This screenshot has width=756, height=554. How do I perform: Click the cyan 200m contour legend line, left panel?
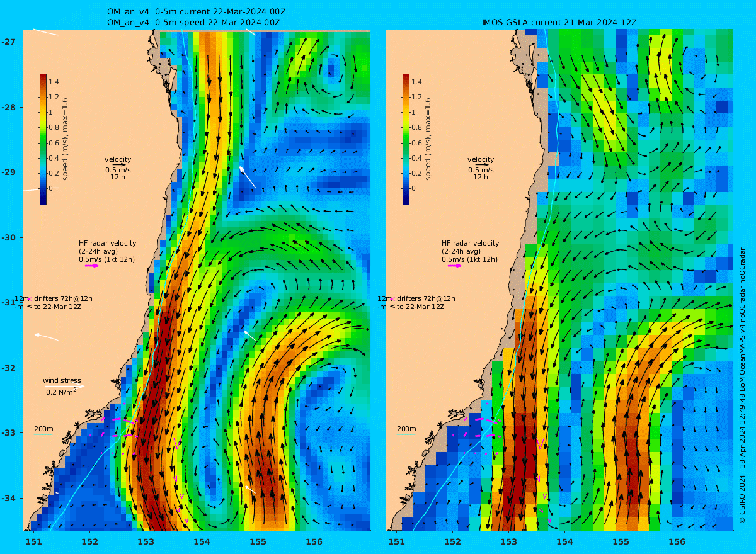tap(43, 434)
